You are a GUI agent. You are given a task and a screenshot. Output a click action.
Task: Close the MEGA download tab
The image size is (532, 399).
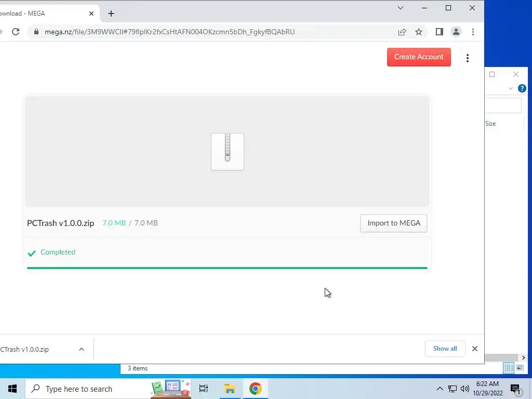click(91, 14)
